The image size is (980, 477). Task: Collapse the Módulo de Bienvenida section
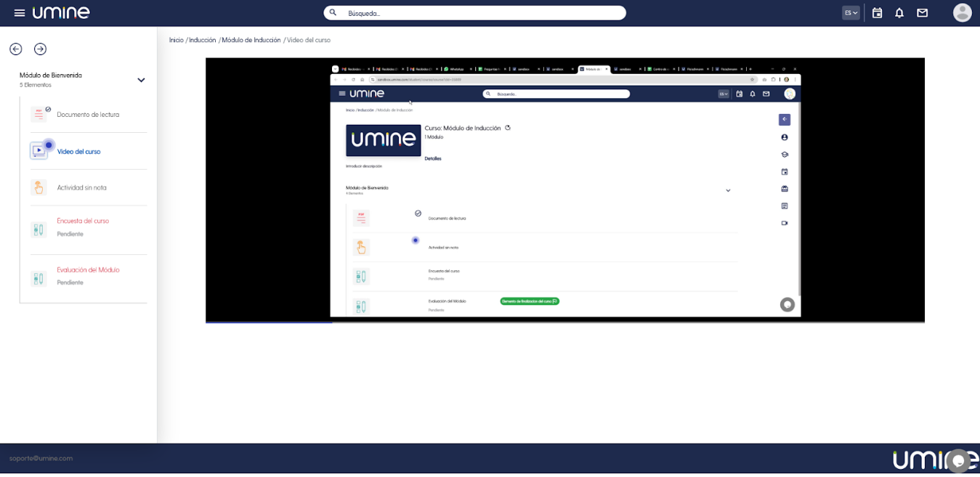[x=141, y=80]
